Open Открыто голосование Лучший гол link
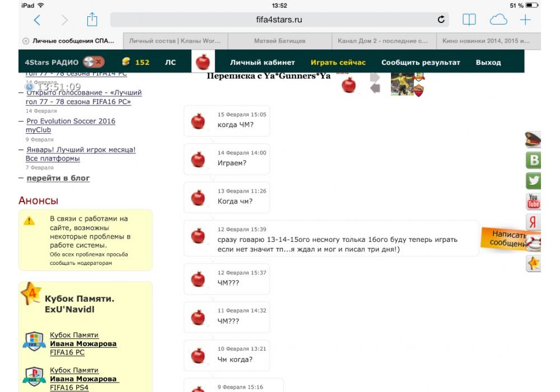The width and height of the screenshot is (560, 392). pyautogui.click(x=83, y=97)
